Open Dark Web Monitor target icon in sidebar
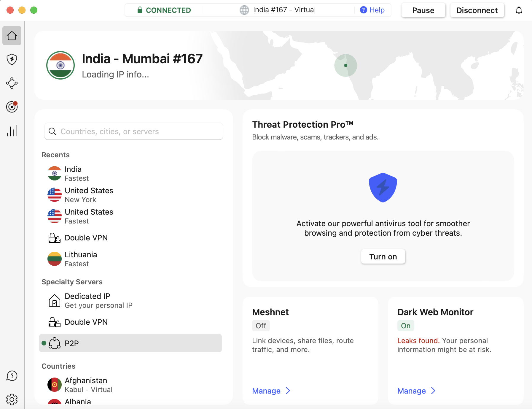532x409 pixels. coord(12,107)
